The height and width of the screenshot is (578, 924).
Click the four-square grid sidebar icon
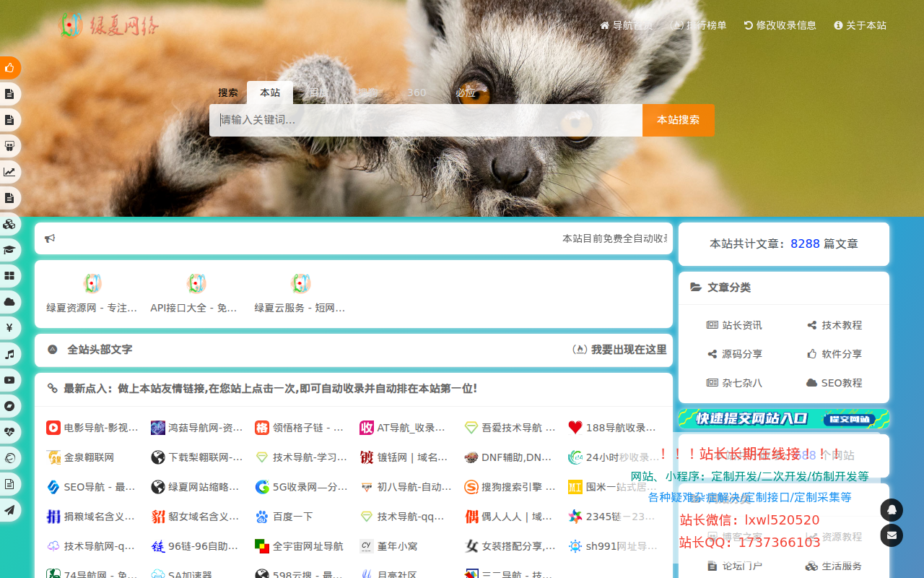click(x=9, y=276)
